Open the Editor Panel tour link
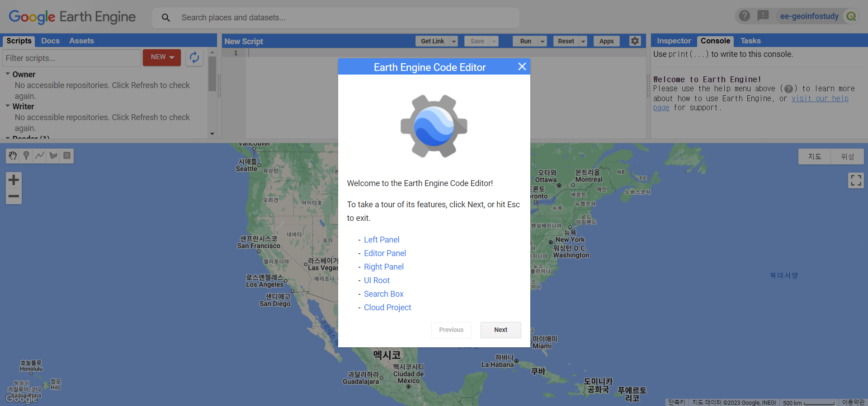Image resolution: width=868 pixels, height=406 pixels. [x=385, y=253]
